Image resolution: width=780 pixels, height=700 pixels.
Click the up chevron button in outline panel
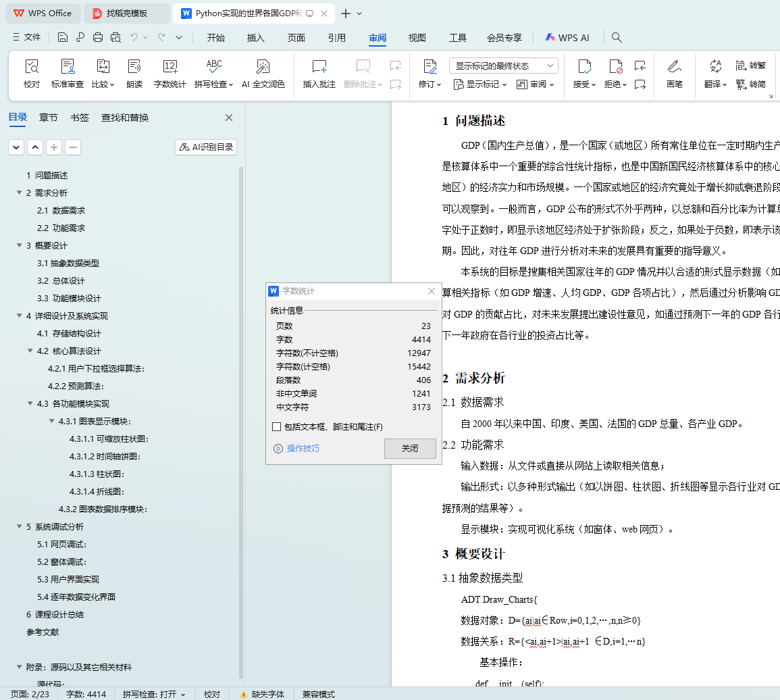point(35,147)
